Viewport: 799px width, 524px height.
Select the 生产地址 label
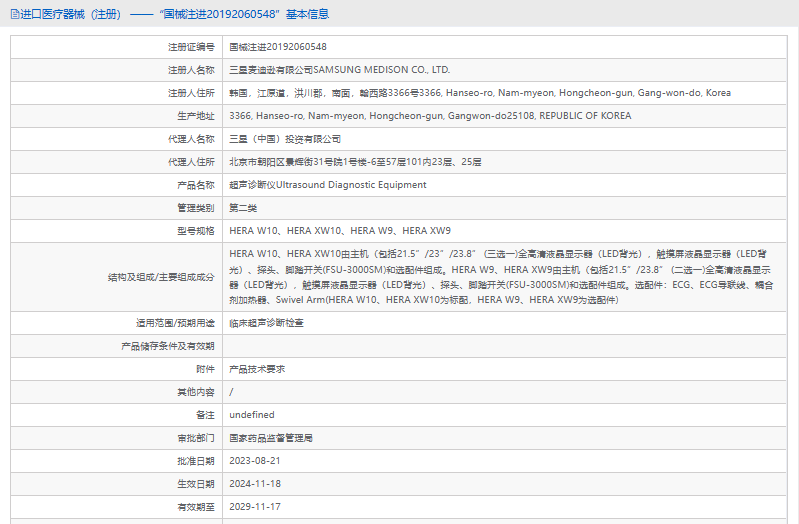196,116
